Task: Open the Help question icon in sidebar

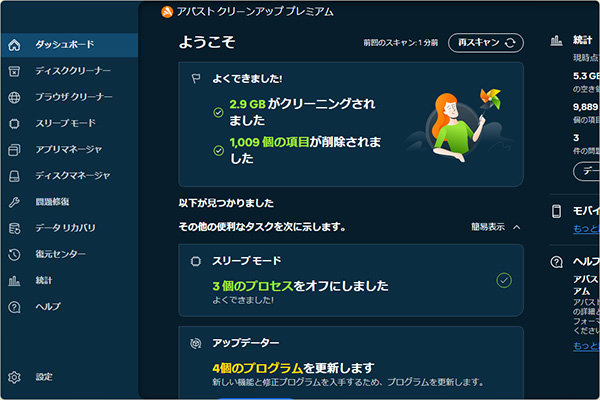Action: click(14, 307)
